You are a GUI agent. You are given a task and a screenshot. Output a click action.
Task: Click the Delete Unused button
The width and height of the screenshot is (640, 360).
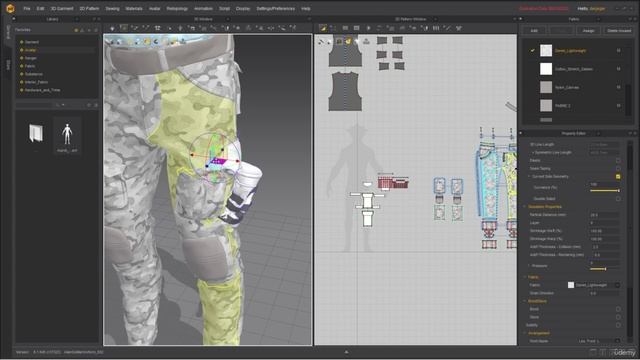(x=619, y=31)
